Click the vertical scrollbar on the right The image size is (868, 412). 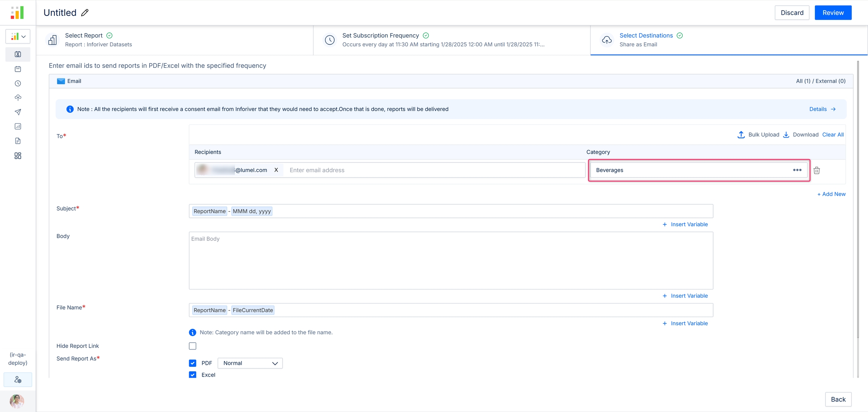tap(858, 200)
